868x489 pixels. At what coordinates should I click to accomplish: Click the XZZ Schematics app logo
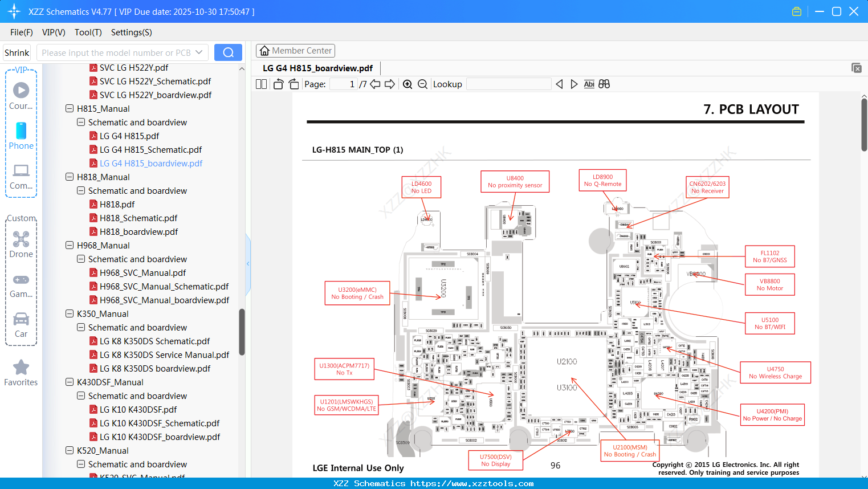point(14,11)
